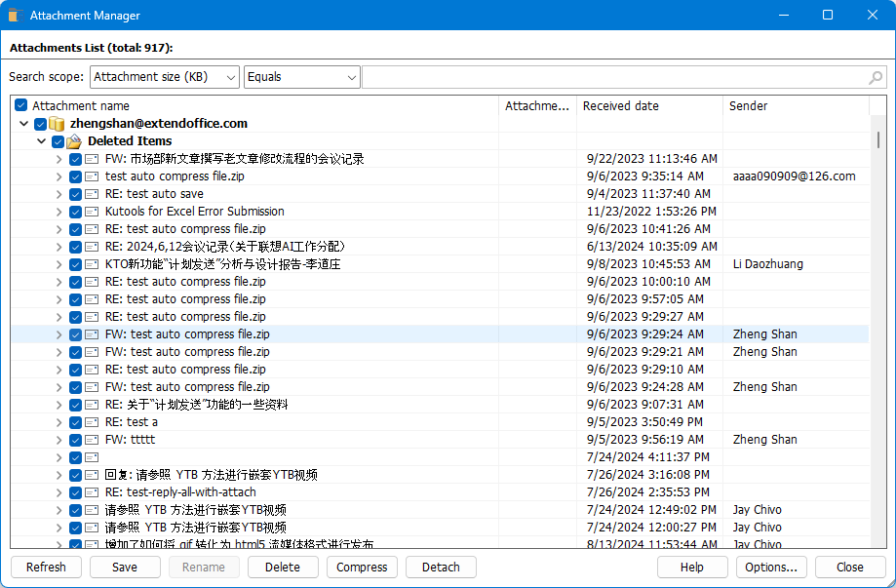
Task: Uncheck the Deleted Items folder checkbox
Action: click(x=58, y=140)
